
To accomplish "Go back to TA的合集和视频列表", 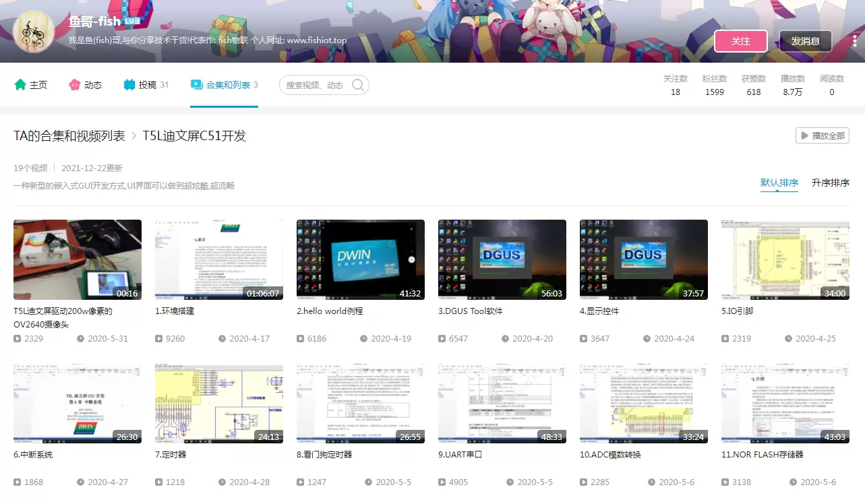I will [69, 135].
